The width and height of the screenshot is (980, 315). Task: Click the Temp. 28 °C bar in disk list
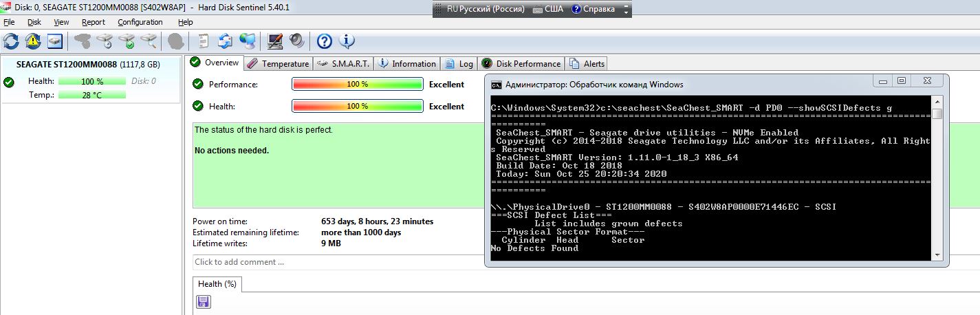tap(92, 95)
